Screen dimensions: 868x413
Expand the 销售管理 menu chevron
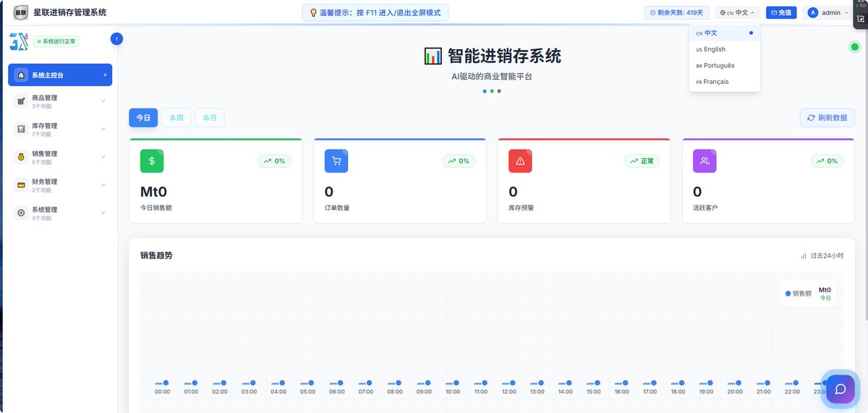pyautogui.click(x=103, y=157)
